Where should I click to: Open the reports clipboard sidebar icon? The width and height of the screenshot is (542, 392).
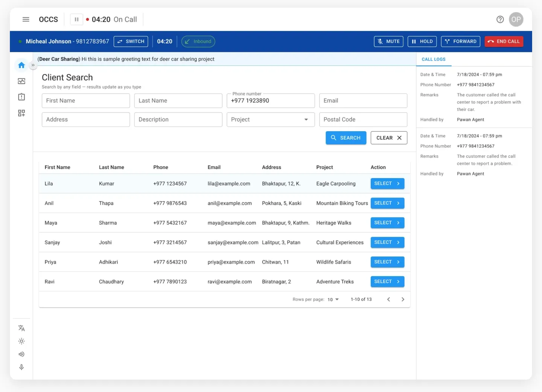click(21, 97)
